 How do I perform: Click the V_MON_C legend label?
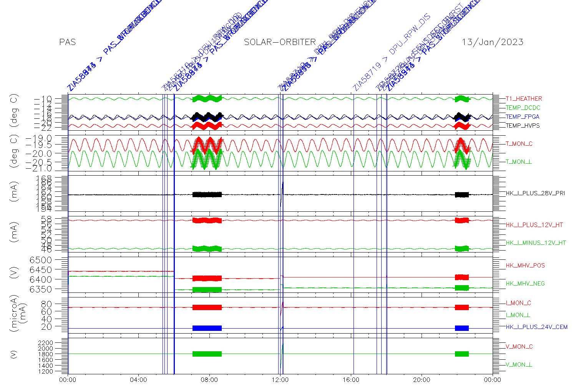point(519,347)
